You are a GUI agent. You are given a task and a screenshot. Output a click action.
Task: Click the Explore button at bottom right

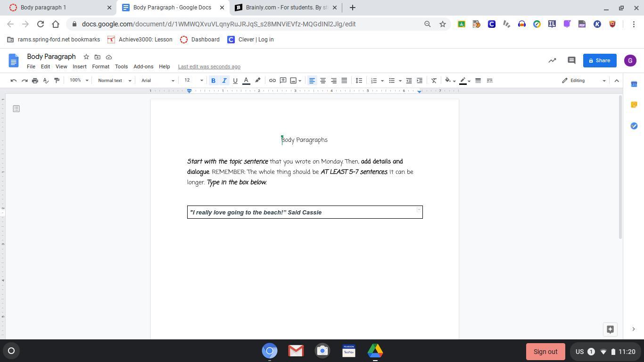(610, 329)
